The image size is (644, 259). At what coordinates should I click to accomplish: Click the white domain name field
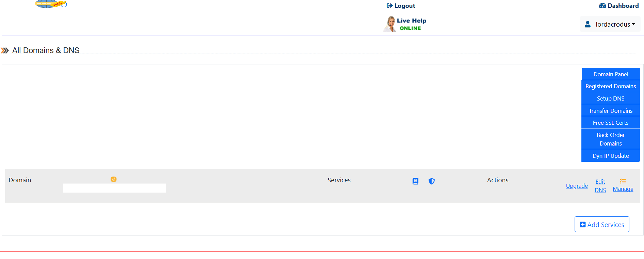click(x=115, y=188)
